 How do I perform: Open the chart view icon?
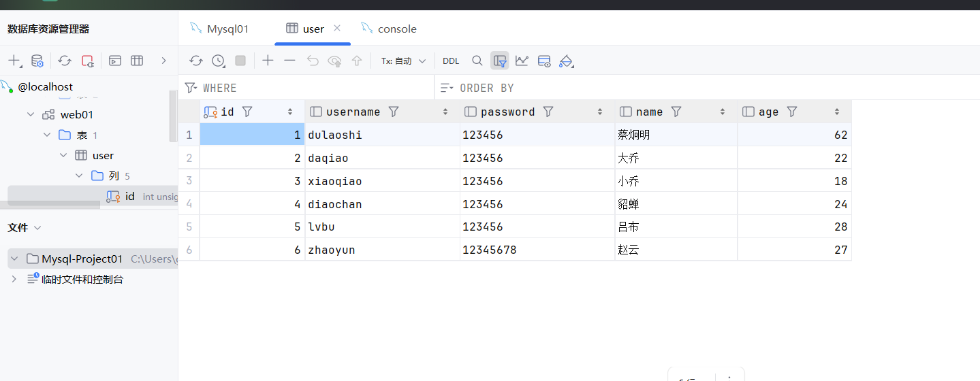click(522, 61)
